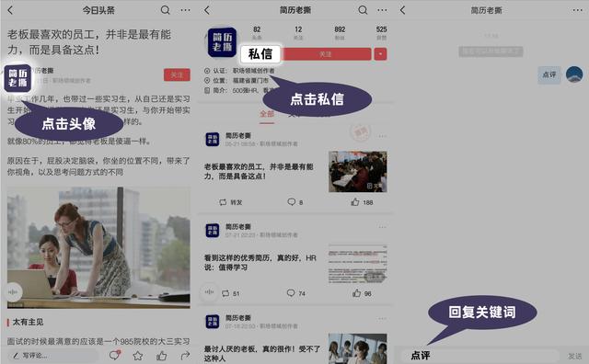View the 525 likes count on the profile
The width and height of the screenshot is (589, 364).
coord(381,32)
